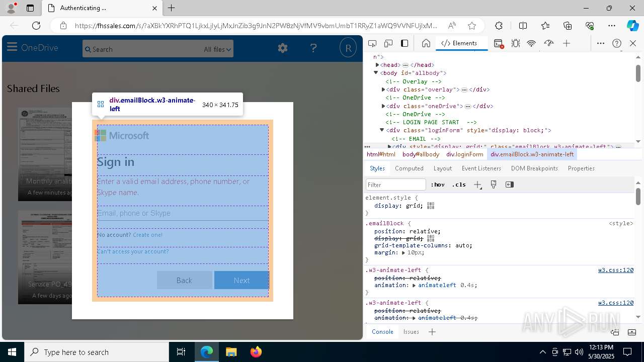Close the DevTools panel
The width and height of the screenshot is (644, 362).
[633, 43]
